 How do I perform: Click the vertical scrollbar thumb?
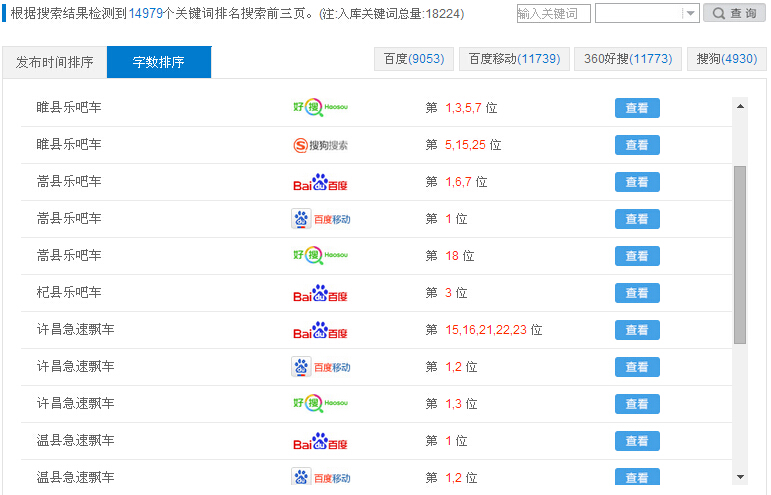pyautogui.click(x=740, y=255)
